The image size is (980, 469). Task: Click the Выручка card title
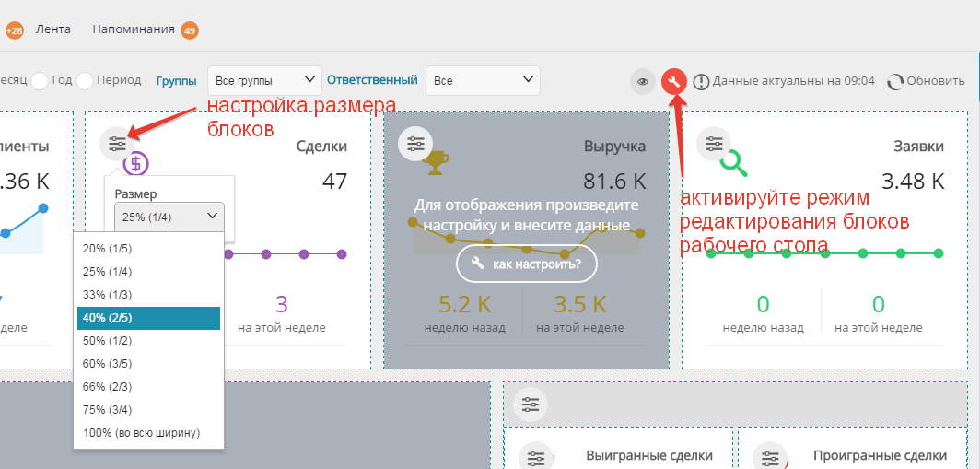coord(615,147)
